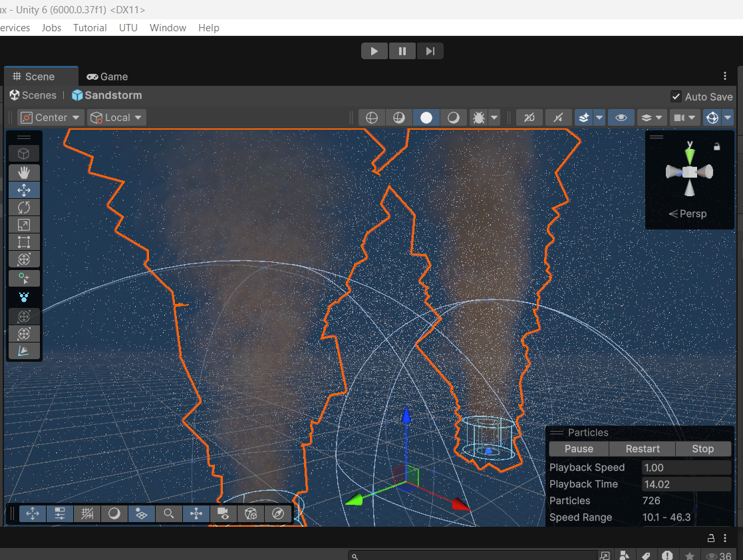Select the Rotate tool
Viewport: 743px width, 560px height.
pos(24,208)
